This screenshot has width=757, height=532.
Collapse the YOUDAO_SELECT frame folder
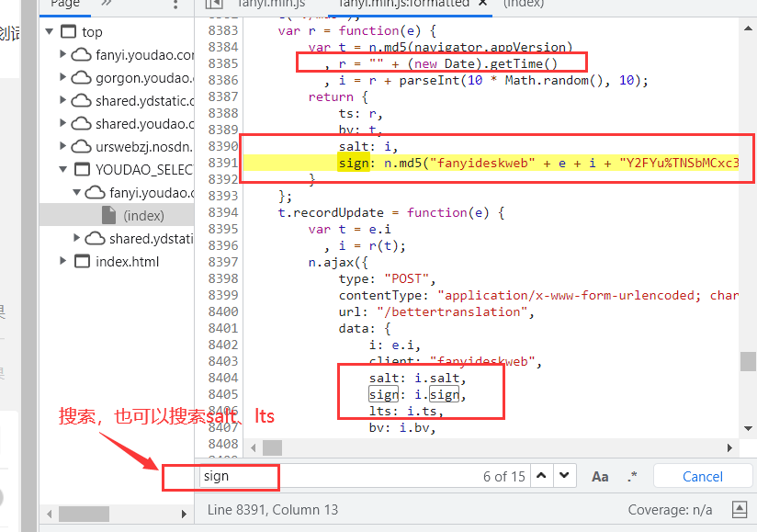coord(62,169)
